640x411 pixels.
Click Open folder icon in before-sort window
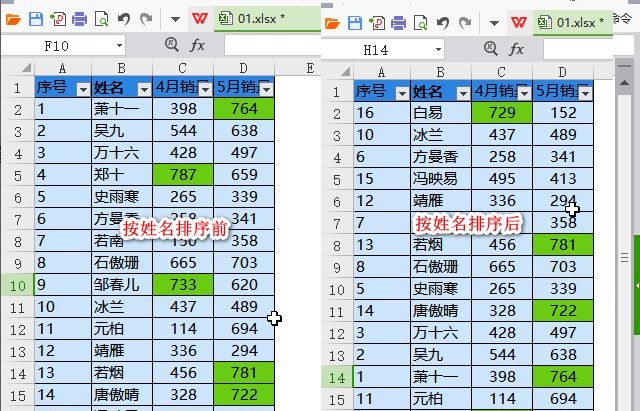pos(11,19)
